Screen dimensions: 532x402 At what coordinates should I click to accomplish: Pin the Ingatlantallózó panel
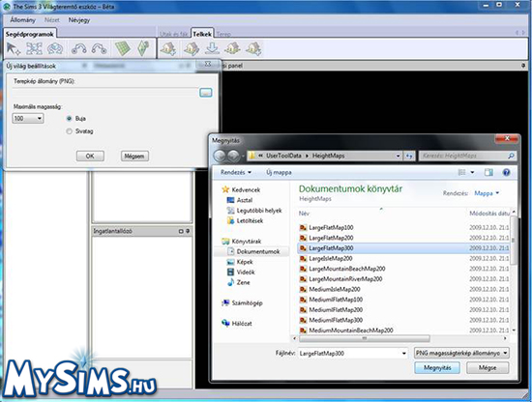tap(188, 231)
